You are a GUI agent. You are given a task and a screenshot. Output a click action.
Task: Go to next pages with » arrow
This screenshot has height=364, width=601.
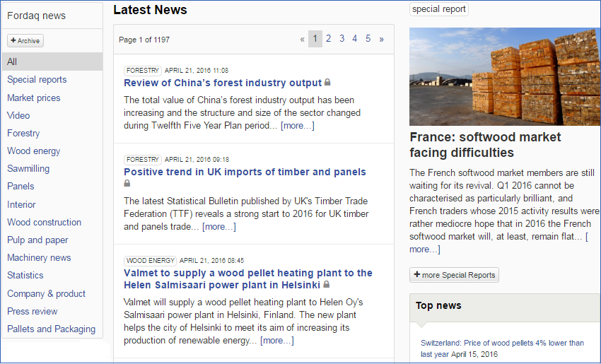tap(381, 39)
